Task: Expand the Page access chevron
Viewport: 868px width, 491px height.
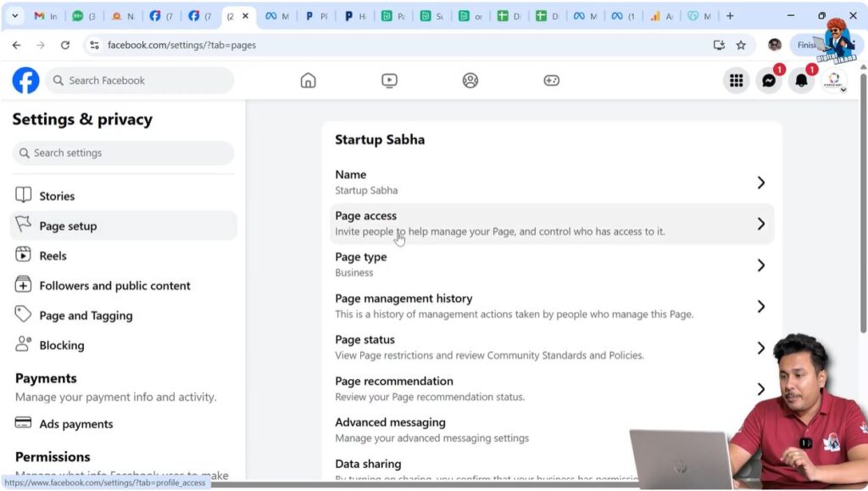Action: 761,224
